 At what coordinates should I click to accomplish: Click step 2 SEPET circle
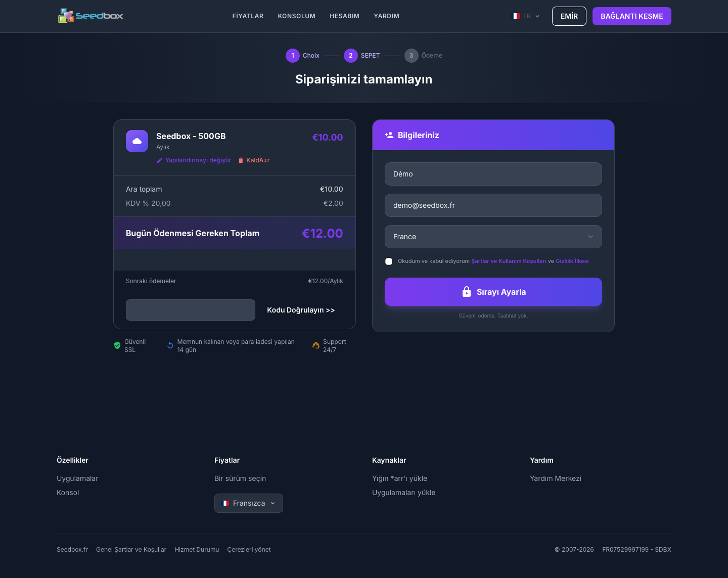(x=351, y=56)
